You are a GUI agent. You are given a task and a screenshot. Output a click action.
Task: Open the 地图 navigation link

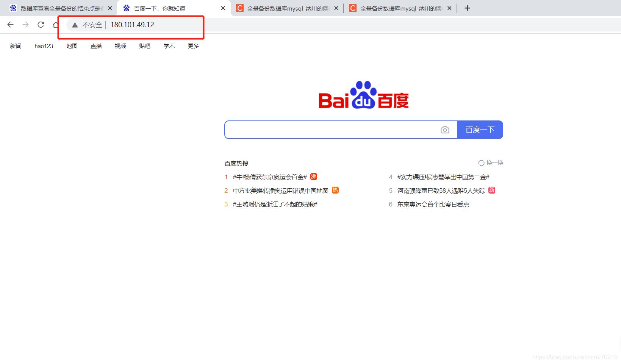point(72,46)
